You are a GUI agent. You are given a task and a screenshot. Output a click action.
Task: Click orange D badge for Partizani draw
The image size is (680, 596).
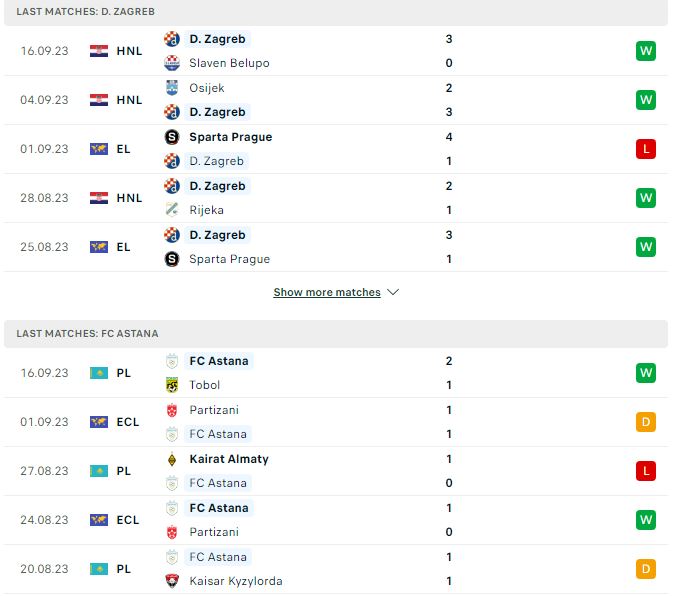pos(646,422)
